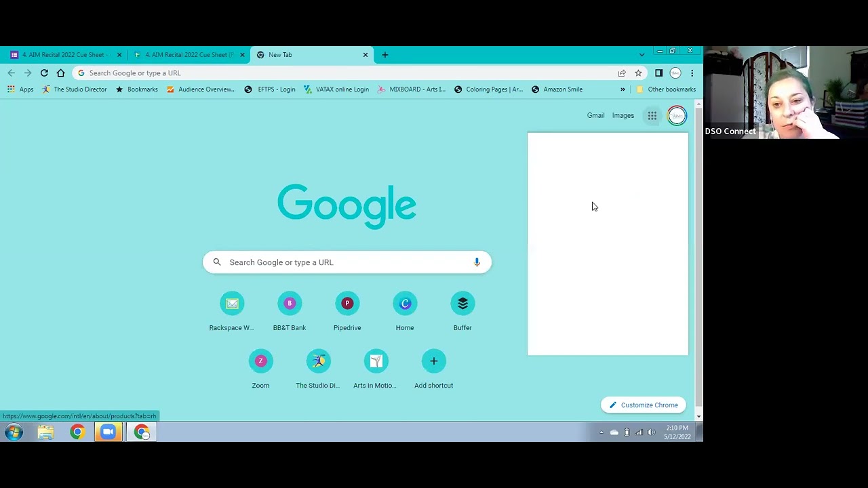Image resolution: width=868 pixels, height=488 pixels.
Task: Open Chrome three-dot menu
Action: (x=692, y=73)
